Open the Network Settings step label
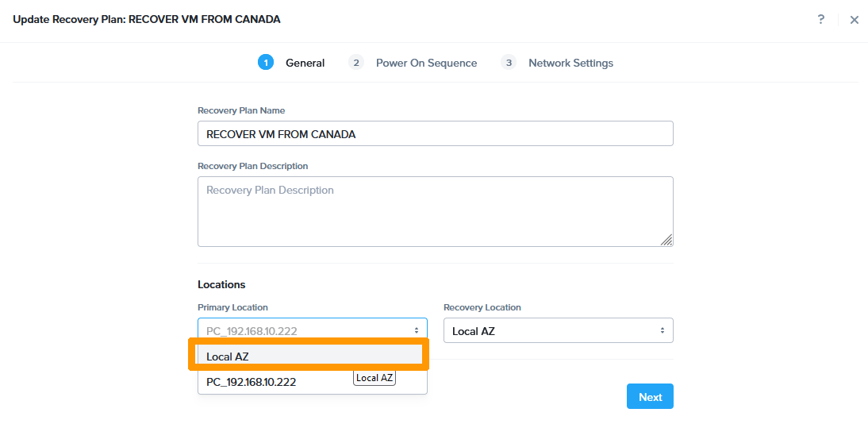This screenshot has height=424, width=868. [570, 63]
